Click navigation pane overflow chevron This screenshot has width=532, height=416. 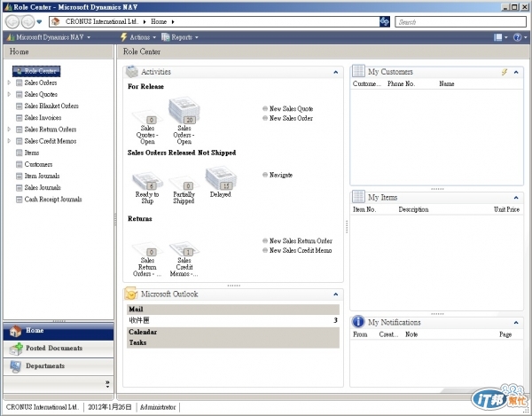[x=107, y=384]
